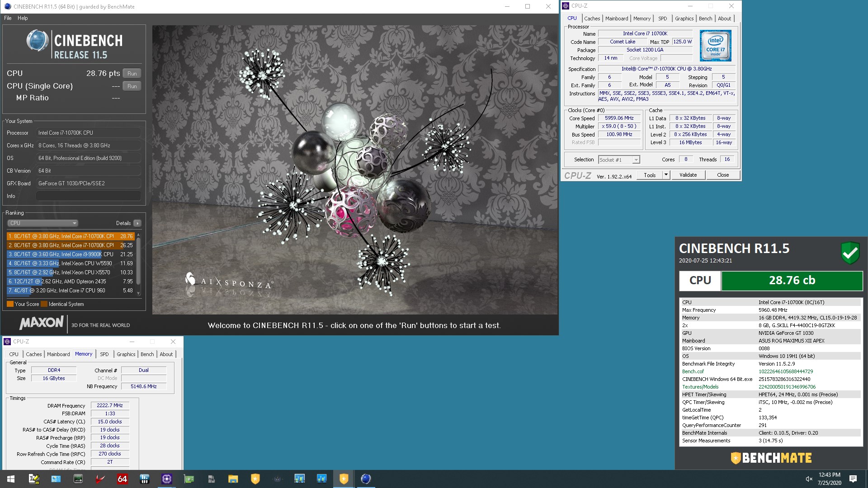Image resolution: width=868 pixels, height=488 pixels.
Task: Open the PNG file taskbar icon
Action: point(211,479)
